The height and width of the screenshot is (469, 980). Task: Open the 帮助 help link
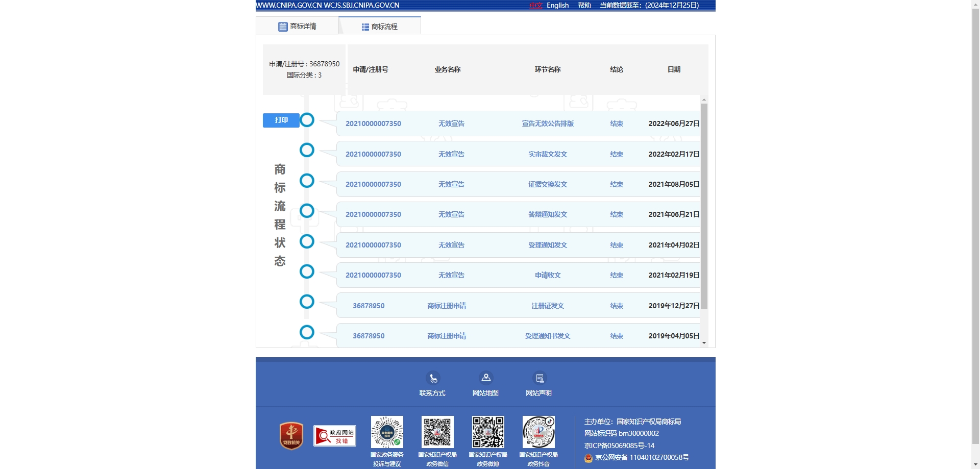(584, 5)
